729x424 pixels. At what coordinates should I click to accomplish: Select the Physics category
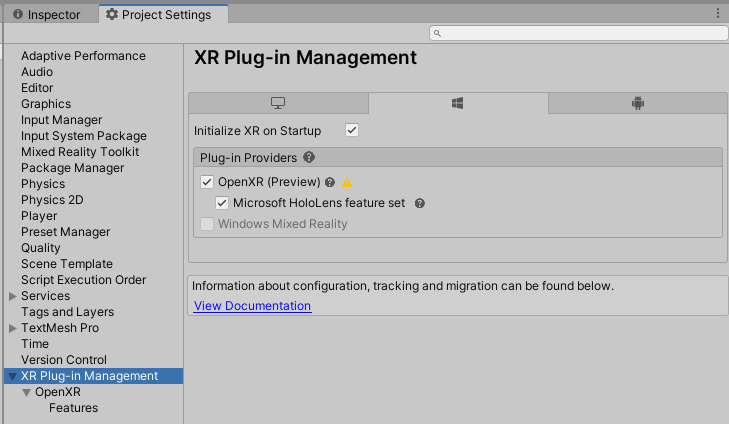pos(43,184)
